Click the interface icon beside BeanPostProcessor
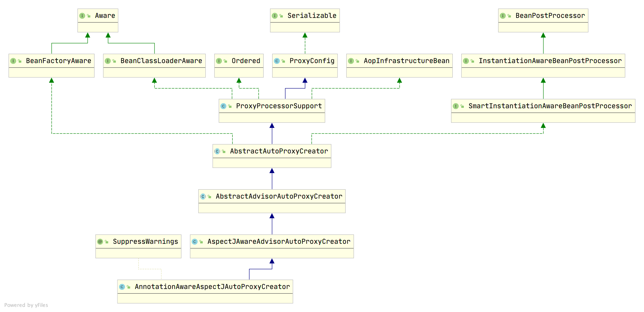644x312 pixels. pos(503,16)
